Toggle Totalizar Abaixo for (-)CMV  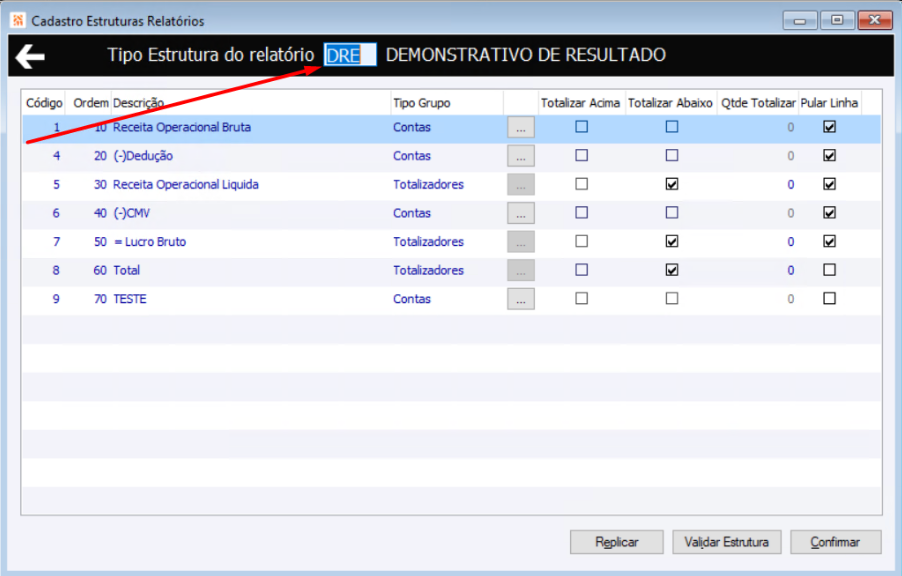(672, 213)
